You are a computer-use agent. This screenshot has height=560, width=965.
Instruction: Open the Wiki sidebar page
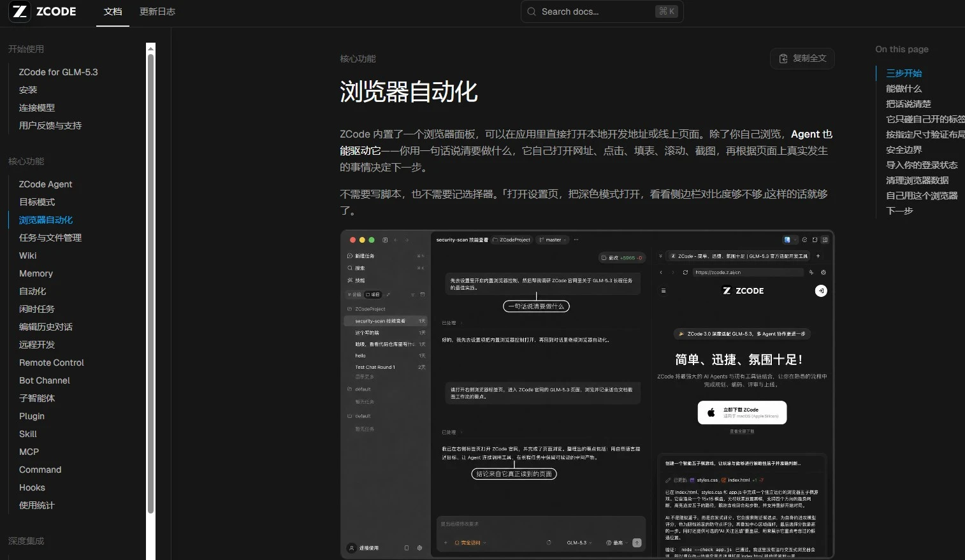coord(27,255)
